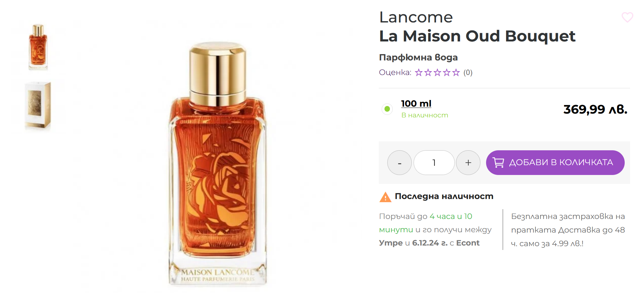Click the La Maison Oud Bouquet title

[477, 36]
